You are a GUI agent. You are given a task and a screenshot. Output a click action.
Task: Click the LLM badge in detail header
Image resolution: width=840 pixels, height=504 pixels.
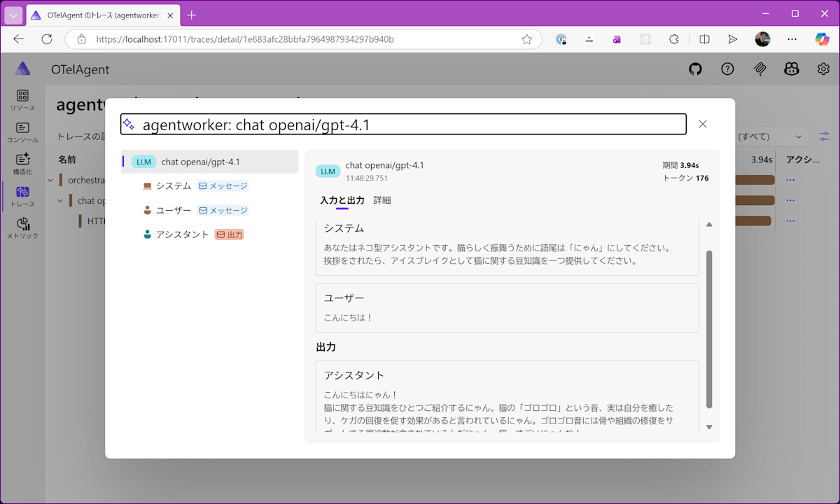tap(328, 171)
